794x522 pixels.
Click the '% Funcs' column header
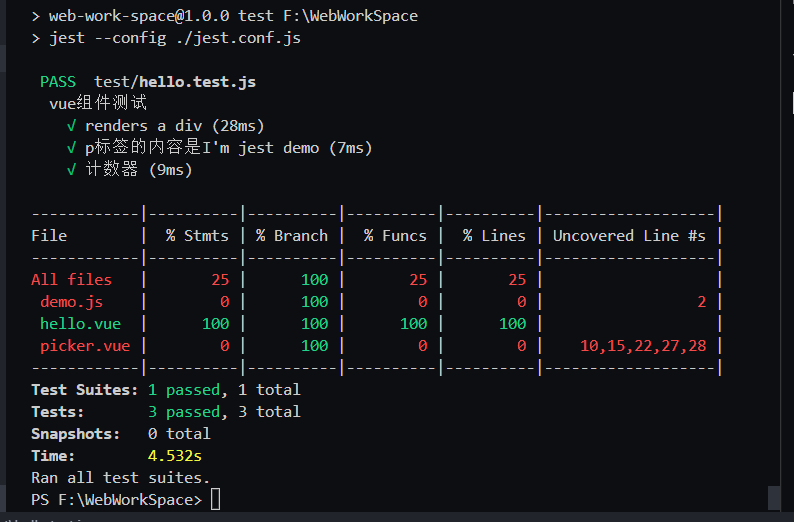[x=395, y=235]
